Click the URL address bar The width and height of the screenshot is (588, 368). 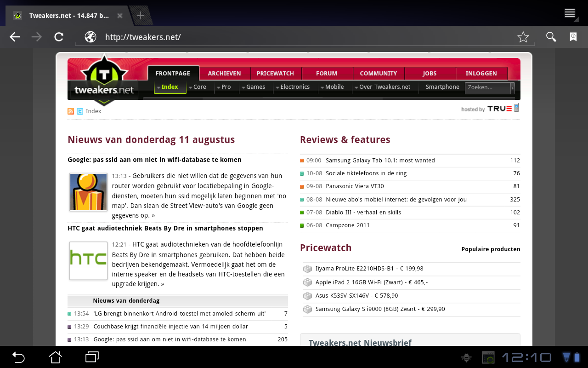click(305, 37)
